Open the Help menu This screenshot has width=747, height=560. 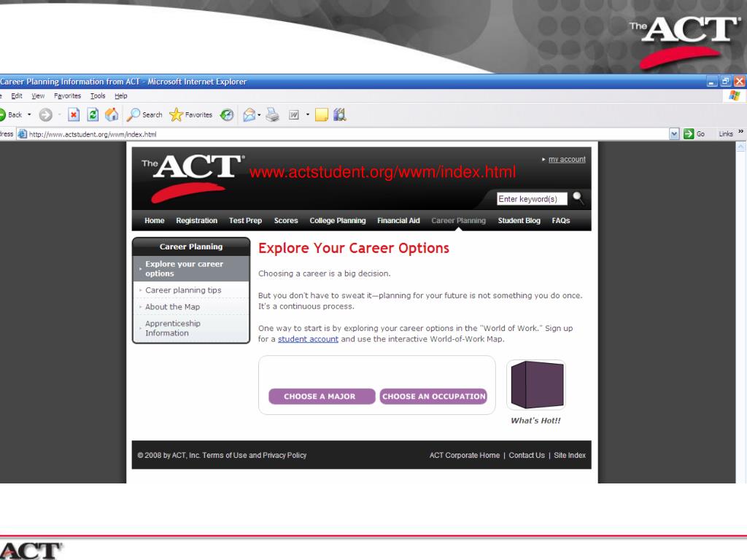tap(121, 96)
